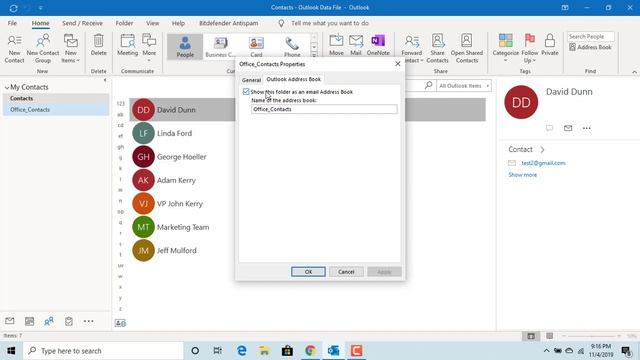Collapse the folder pane
Viewport: 640px width, 360px height.
[x=105, y=80]
